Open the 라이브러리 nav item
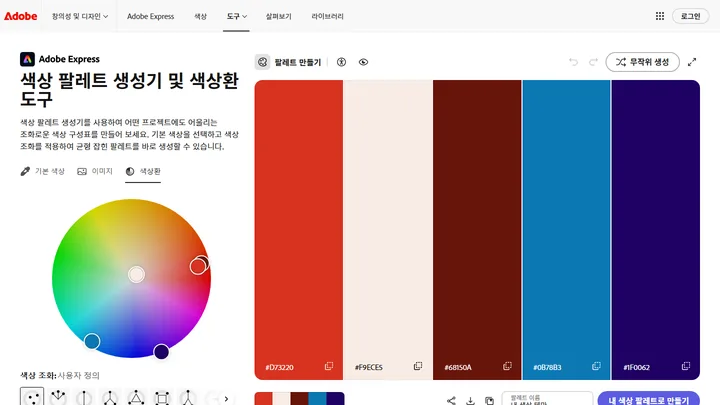 pyautogui.click(x=327, y=16)
